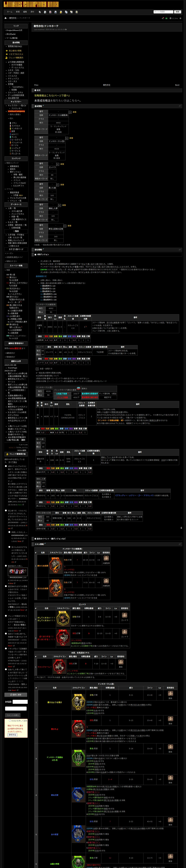Click the 終わらぬ疾苦 skill icon
186x868 pixels.
coord(56,566)
